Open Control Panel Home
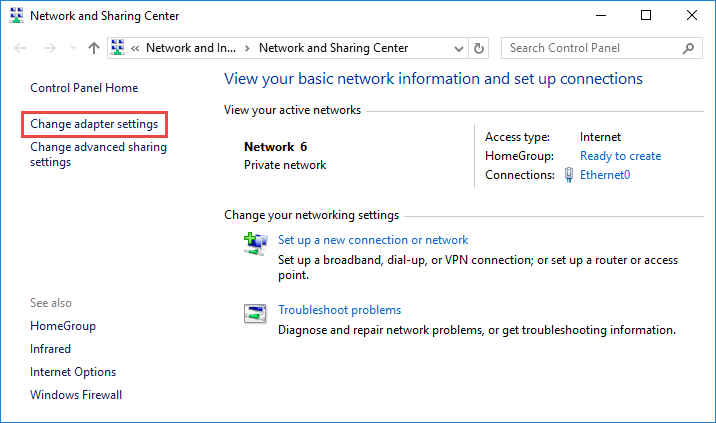 [84, 88]
